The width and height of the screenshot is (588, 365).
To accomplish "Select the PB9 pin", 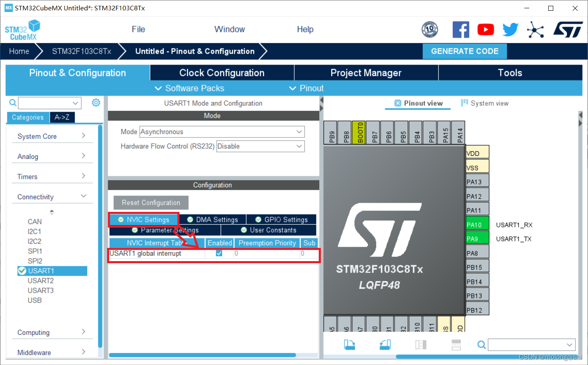I will pos(330,132).
